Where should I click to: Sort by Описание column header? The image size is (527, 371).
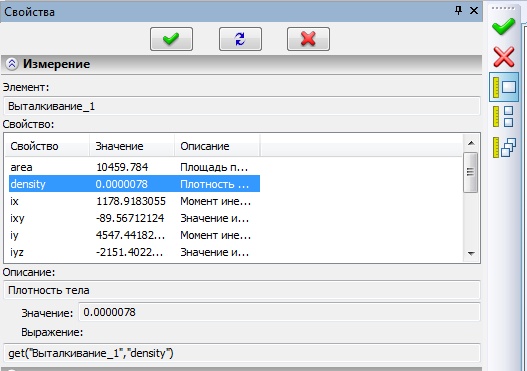pos(217,146)
